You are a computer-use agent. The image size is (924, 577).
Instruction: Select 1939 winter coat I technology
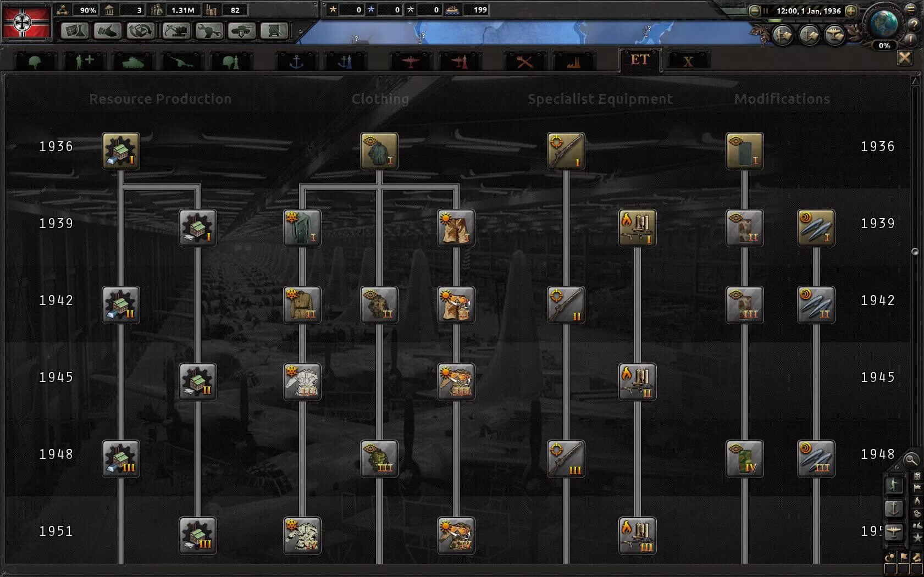click(302, 228)
